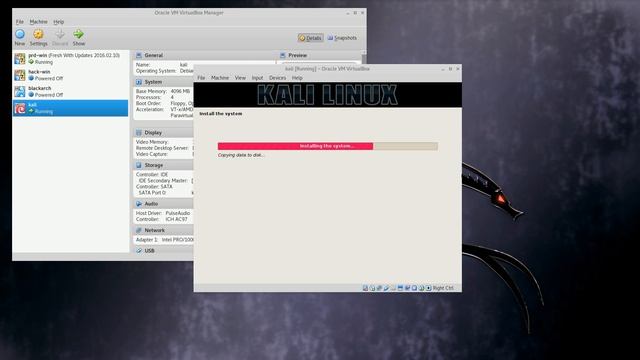The width and height of the screenshot is (640, 360).
Task: Click the green Show arrow toolbar icon
Action: tap(78, 34)
